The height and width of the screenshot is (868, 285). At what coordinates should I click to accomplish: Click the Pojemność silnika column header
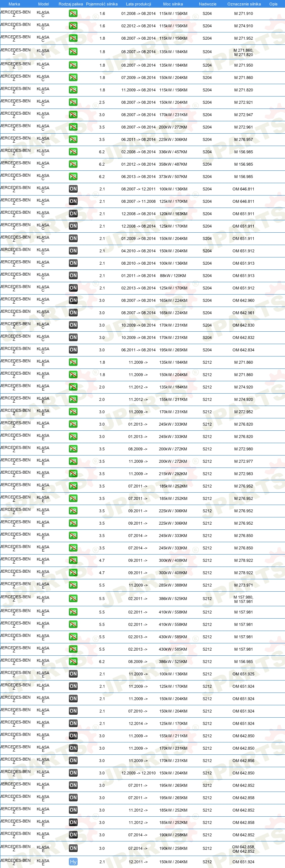(x=102, y=4)
